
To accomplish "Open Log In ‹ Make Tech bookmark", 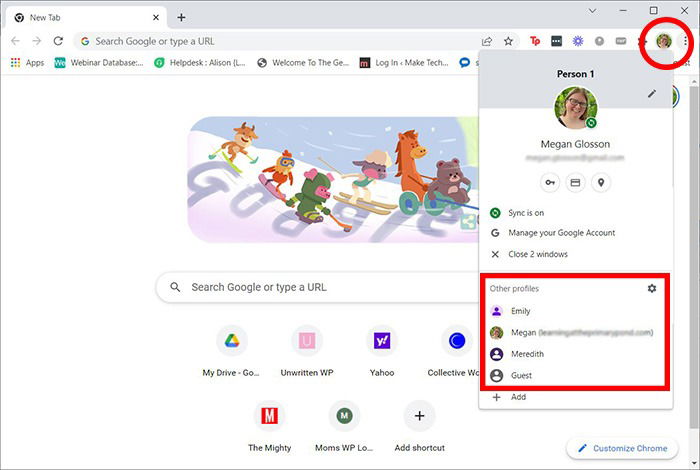I will 404,63.
